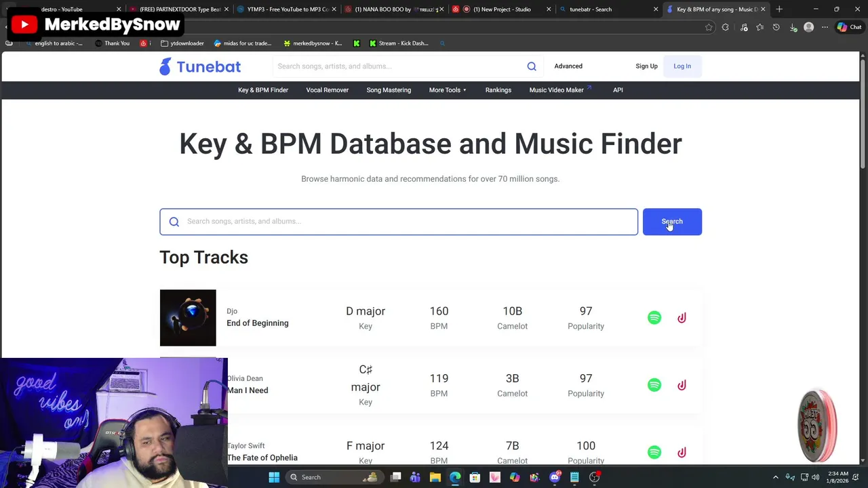Open Rankings menu item
This screenshot has height=488, width=868.
498,90
